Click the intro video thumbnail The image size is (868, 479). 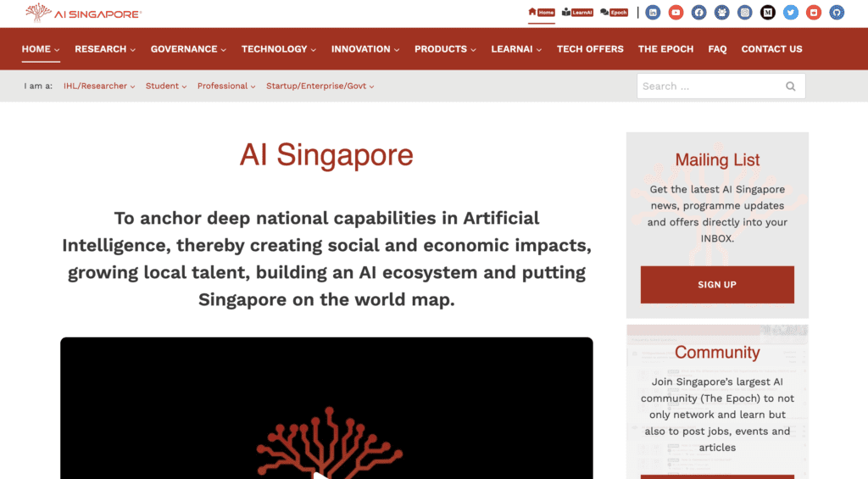click(326, 408)
